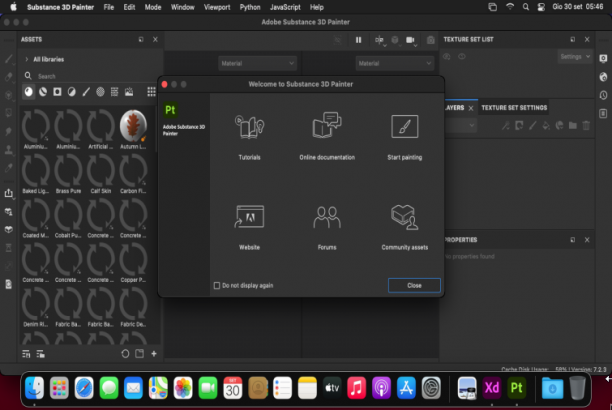Screen dimensions: 612x410
Task: Filter assets by Filters half-circle icon
Action: pos(71,92)
